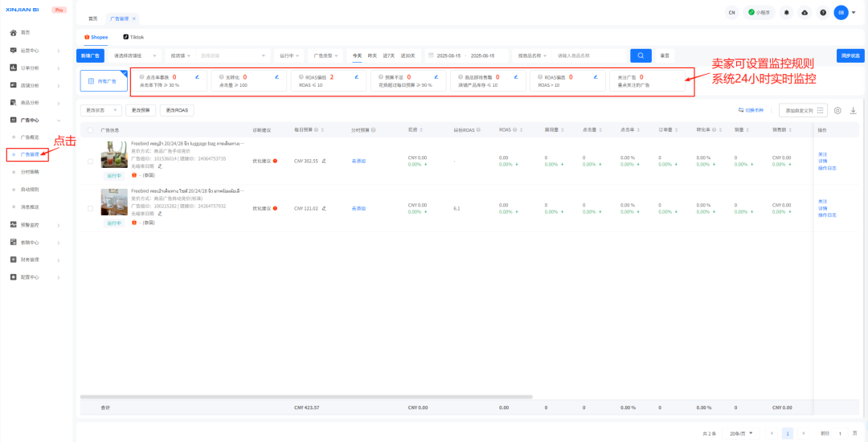Open the 按商品名称 dropdown

pyautogui.click(x=532, y=55)
